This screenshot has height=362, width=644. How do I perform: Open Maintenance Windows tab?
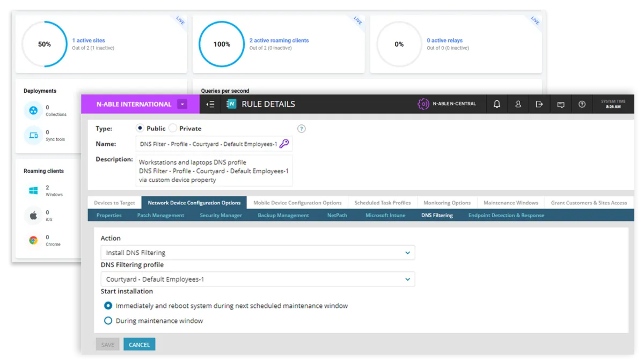[511, 203]
